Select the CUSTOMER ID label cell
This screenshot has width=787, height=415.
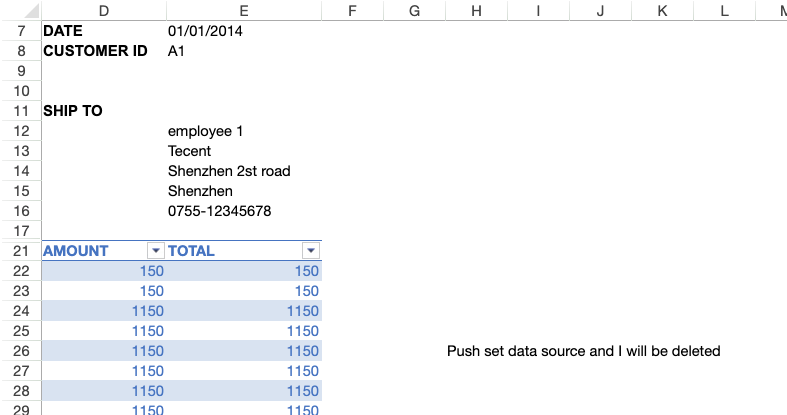97,51
